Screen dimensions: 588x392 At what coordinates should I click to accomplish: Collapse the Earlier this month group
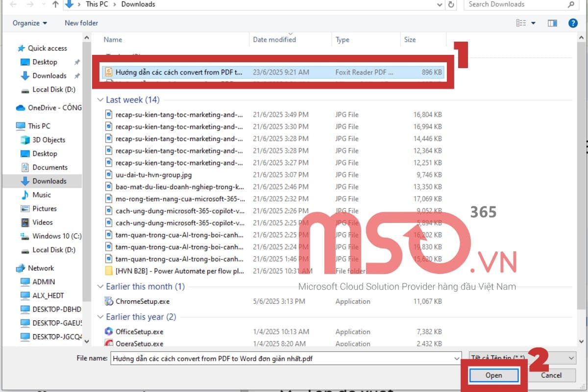coord(100,287)
